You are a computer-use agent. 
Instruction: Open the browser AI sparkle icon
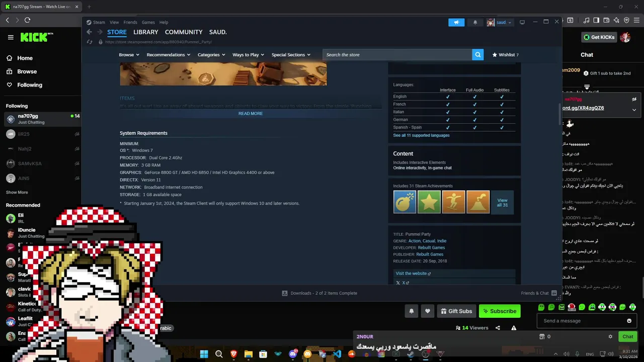click(616, 20)
